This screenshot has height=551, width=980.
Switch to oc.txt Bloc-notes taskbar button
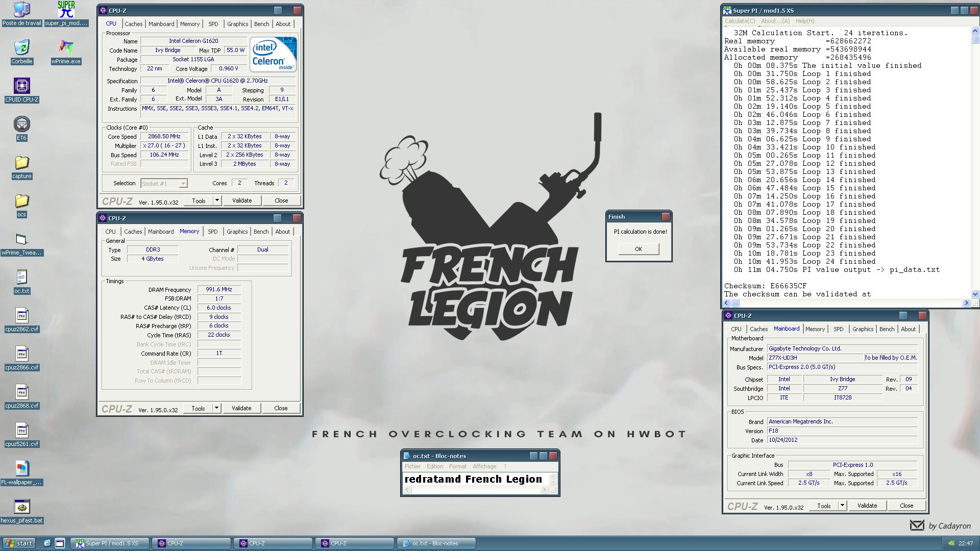click(436, 543)
